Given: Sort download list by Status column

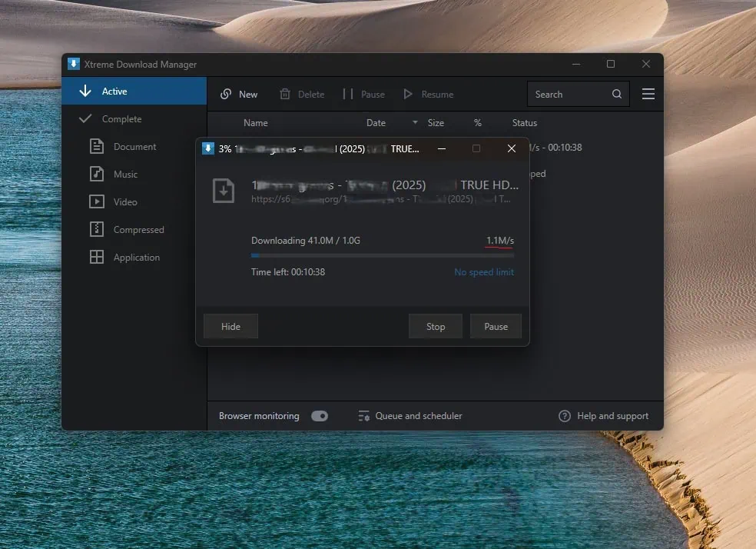Looking at the screenshot, I should [525, 123].
